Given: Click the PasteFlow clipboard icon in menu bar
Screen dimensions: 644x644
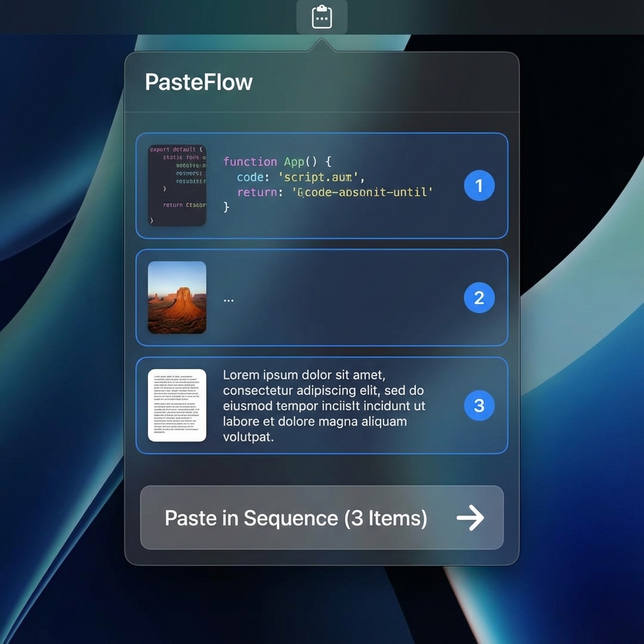Looking at the screenshot, I should click(x=322, y=18).
